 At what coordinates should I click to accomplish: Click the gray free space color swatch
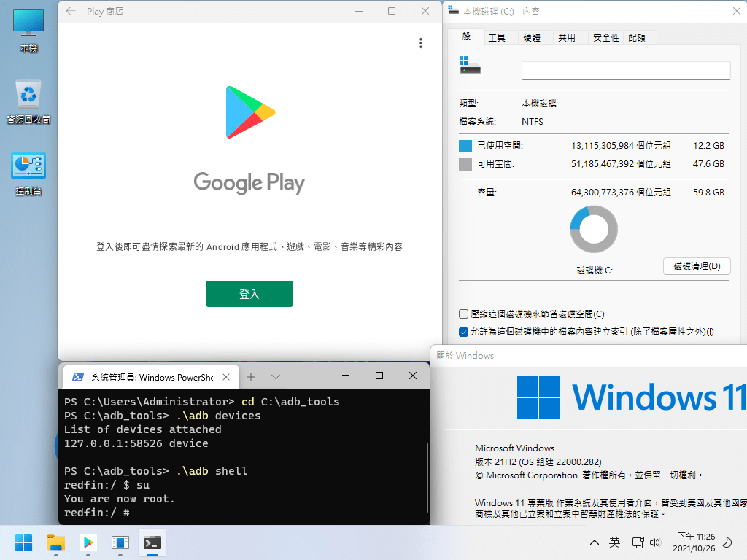[x=465, y=164]
